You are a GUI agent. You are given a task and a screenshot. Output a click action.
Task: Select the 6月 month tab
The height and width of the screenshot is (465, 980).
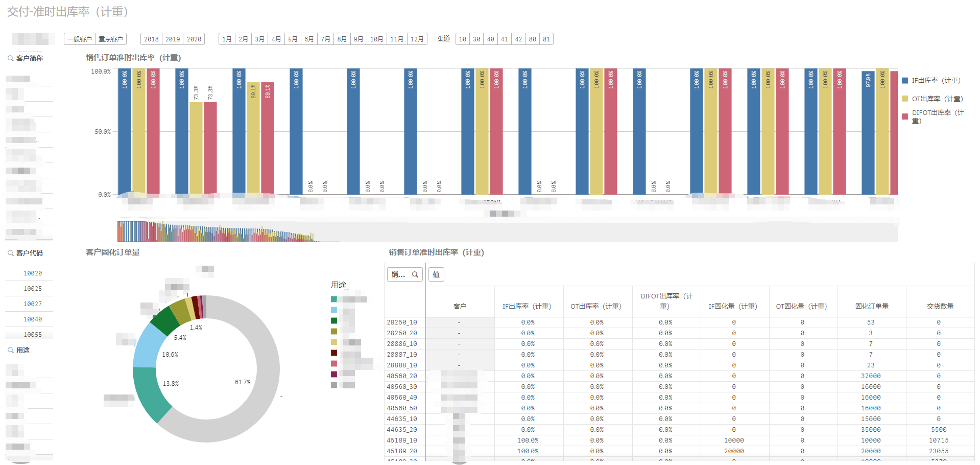pos(309,39)
